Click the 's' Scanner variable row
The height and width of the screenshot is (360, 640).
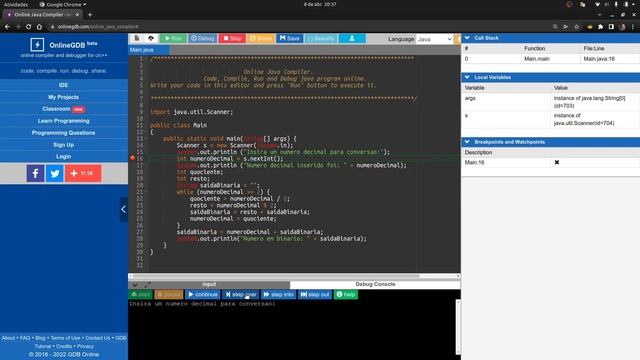[551, 119]
